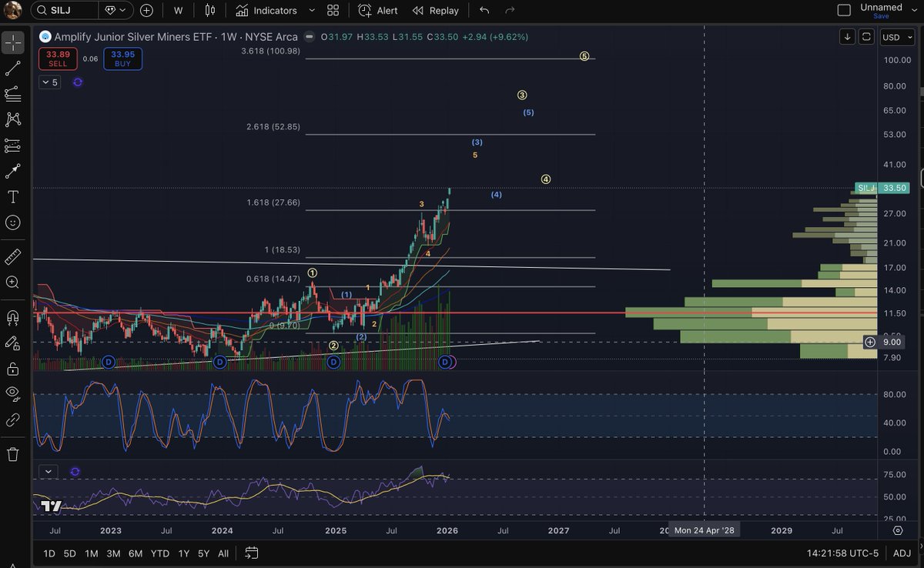
Task: Open the layout setup square icon
Action: 844,10
